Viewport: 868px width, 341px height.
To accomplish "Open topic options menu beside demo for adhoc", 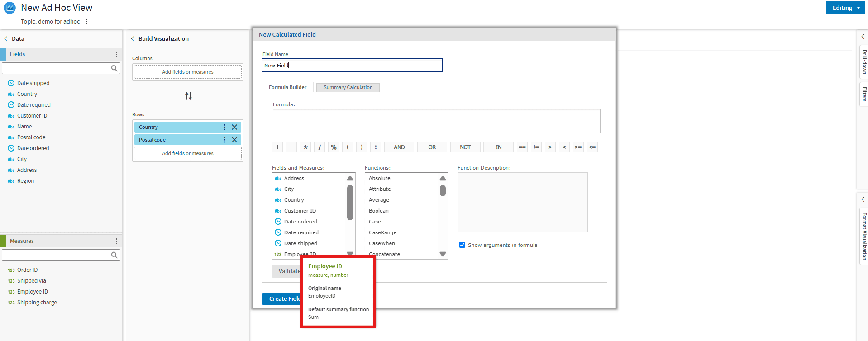I will [87, 21].
